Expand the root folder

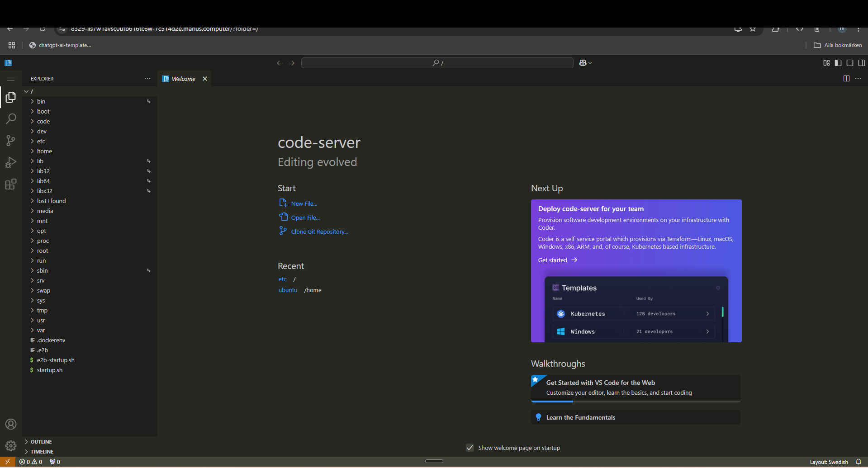[x=90, y=251]
